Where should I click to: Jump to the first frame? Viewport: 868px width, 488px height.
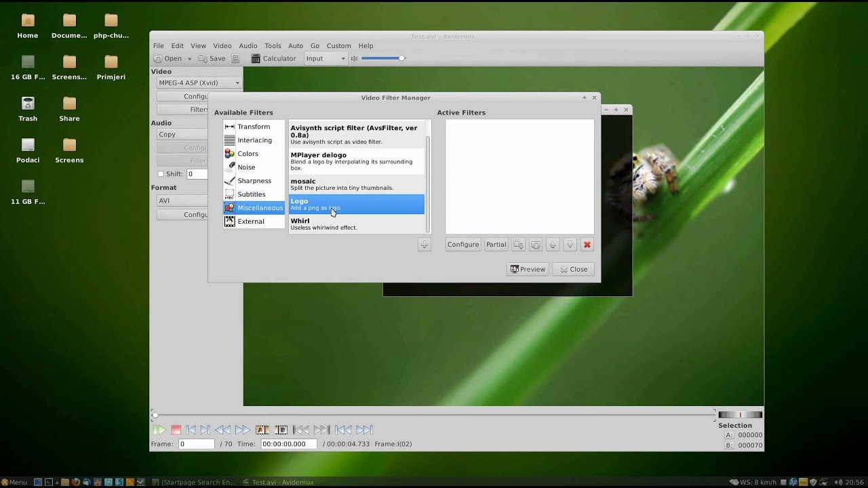344,430
